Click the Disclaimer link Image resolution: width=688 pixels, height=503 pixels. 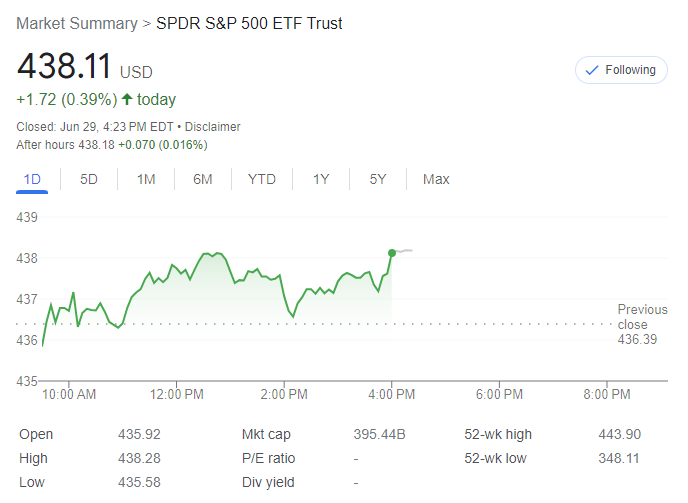211,127
